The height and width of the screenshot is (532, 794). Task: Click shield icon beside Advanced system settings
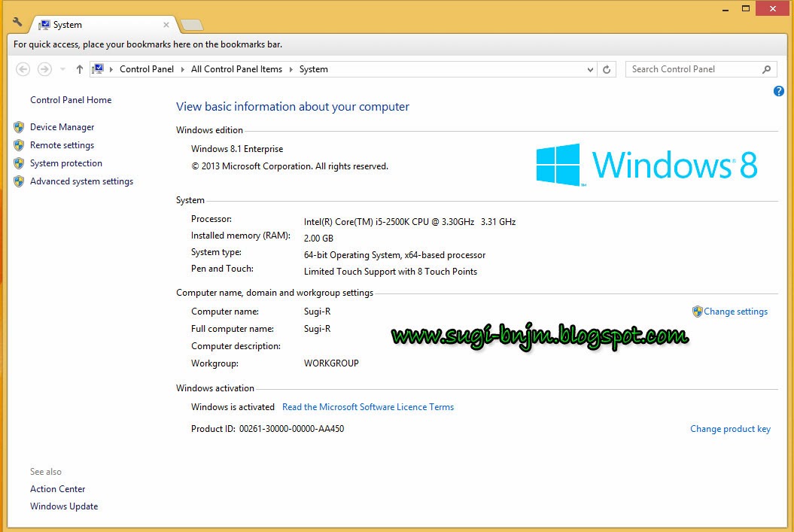19,181
